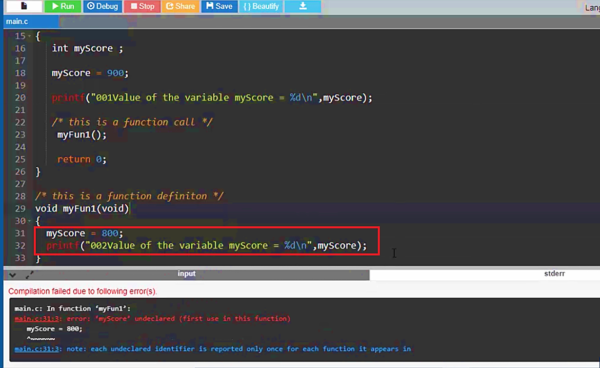Click the line 18 myScore = 900 statement
Screen dimensions: 600x368
click(90, 73)
